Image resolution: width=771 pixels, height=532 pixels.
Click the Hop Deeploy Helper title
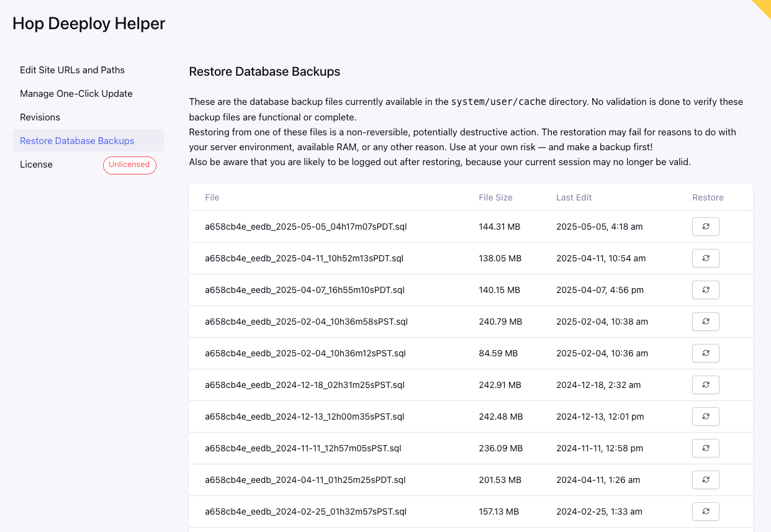click(x=88, y=24)
